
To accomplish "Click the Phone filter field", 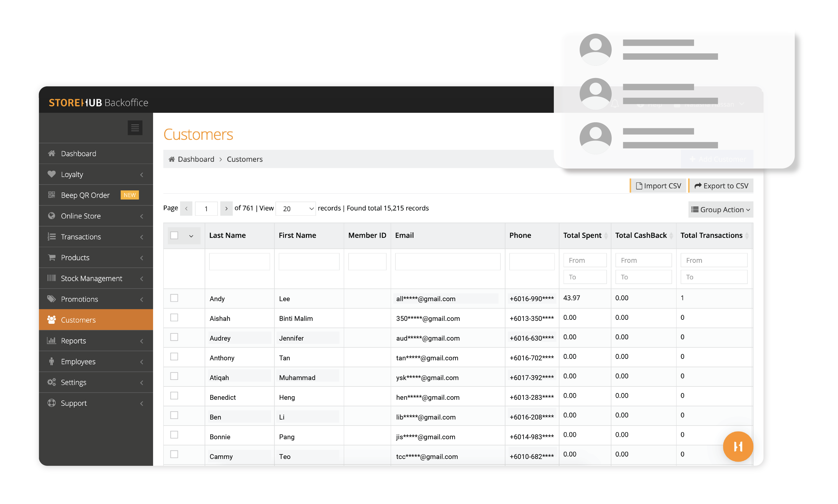I will point(532,261).
